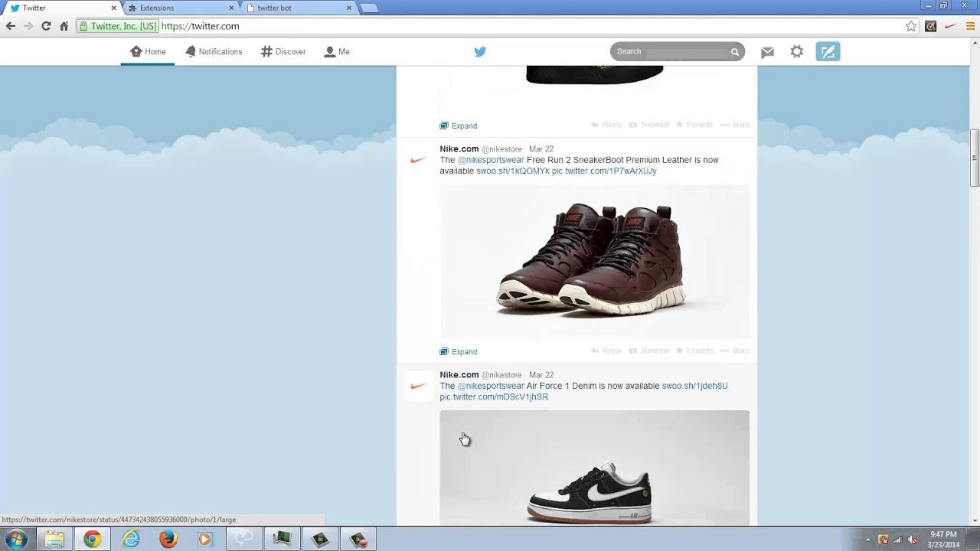Expand the Free Run 2 SneakerBoot tweet

459,352
